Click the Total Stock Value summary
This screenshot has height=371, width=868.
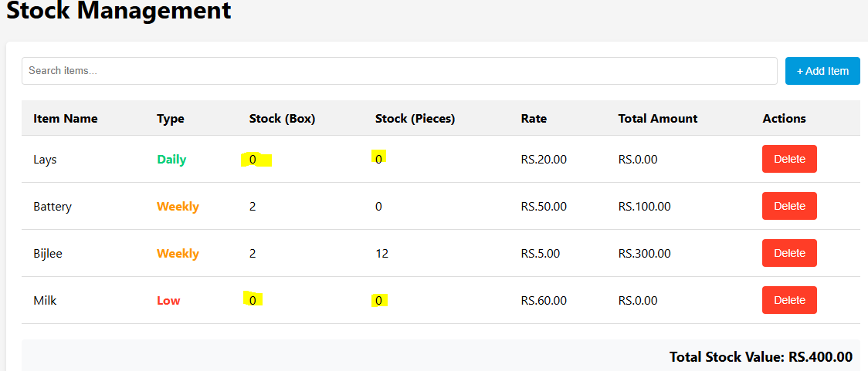pos(760,357)
